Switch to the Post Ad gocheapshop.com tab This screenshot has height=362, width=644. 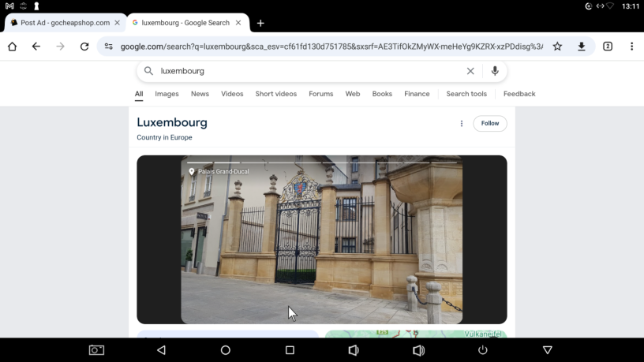(x=63, y=23)
